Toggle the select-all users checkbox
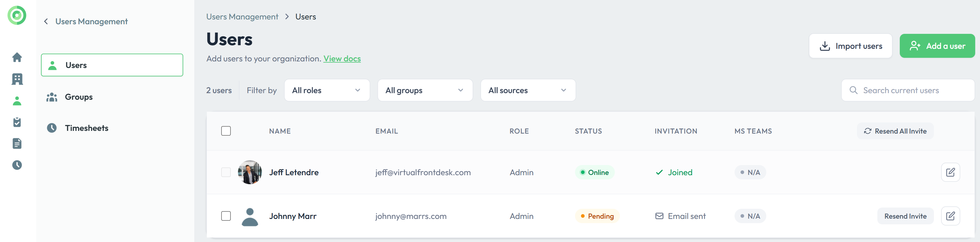980x242 pixels. pos(226,131)
